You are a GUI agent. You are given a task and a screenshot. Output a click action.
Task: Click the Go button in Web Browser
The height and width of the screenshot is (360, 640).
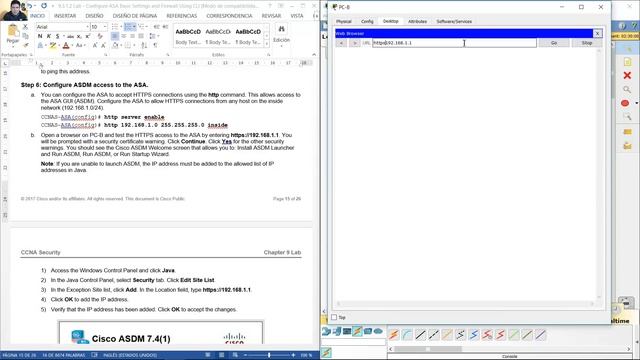tap(554, 43)
